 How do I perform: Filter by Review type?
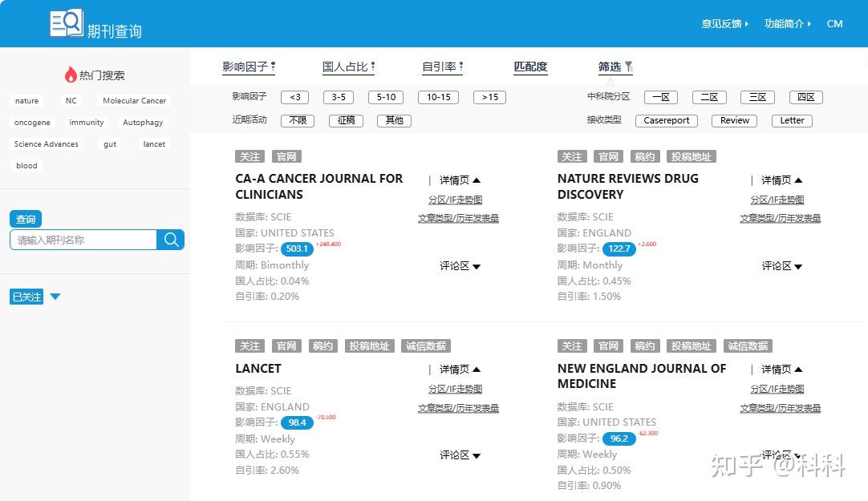[735, 120]
